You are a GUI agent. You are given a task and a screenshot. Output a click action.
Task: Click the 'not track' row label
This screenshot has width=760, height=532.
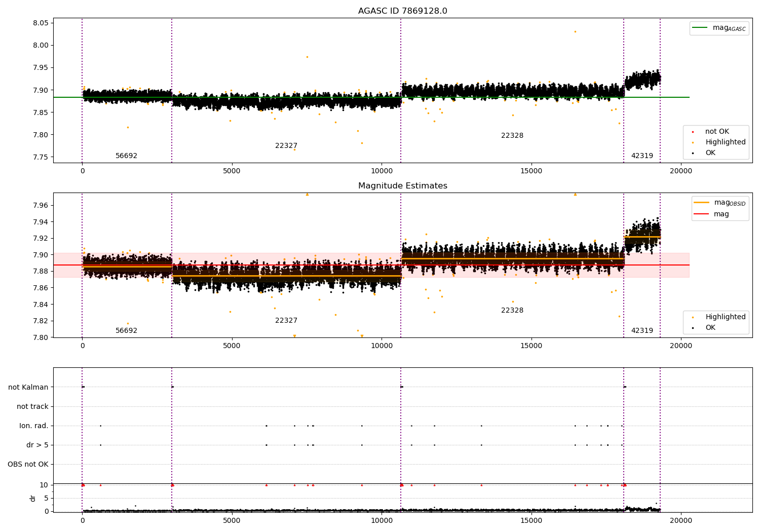pos(32,407)
